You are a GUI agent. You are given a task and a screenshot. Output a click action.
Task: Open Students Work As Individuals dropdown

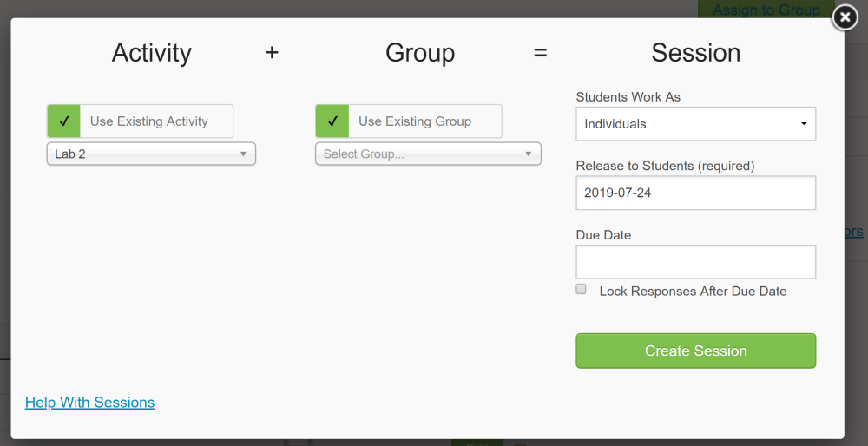pyautogui.click(x=695, y=124)
